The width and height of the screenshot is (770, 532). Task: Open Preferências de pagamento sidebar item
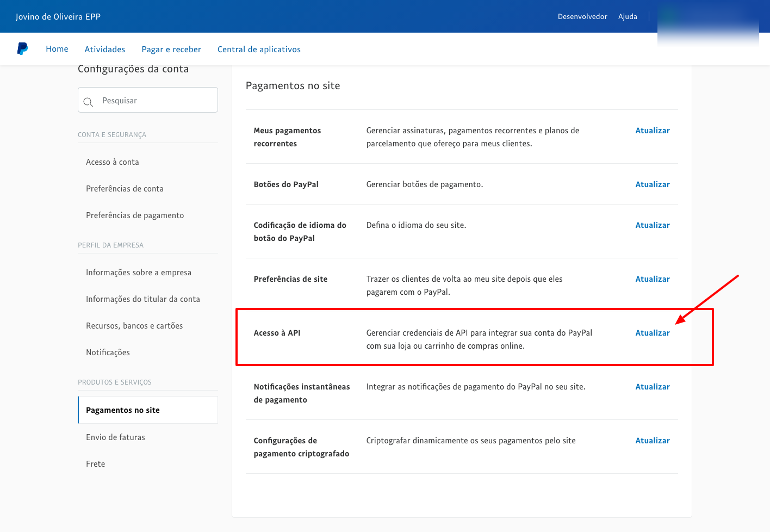pyautogui.click(x=135, y=215)
